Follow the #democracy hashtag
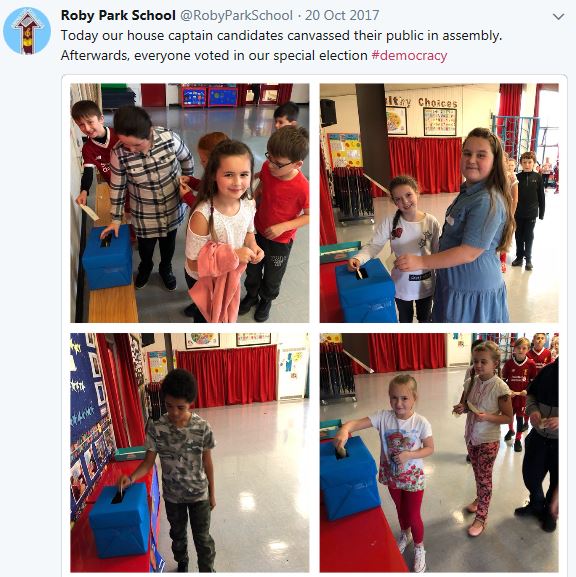 point(409,56)
